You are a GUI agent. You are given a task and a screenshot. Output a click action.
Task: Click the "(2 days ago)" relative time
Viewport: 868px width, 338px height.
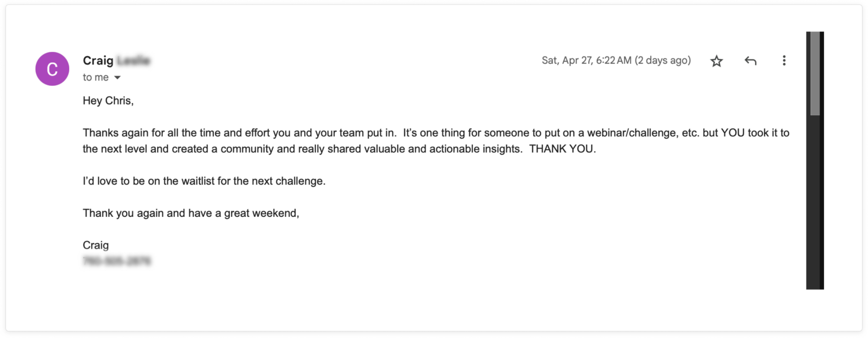tap(663, 60)
